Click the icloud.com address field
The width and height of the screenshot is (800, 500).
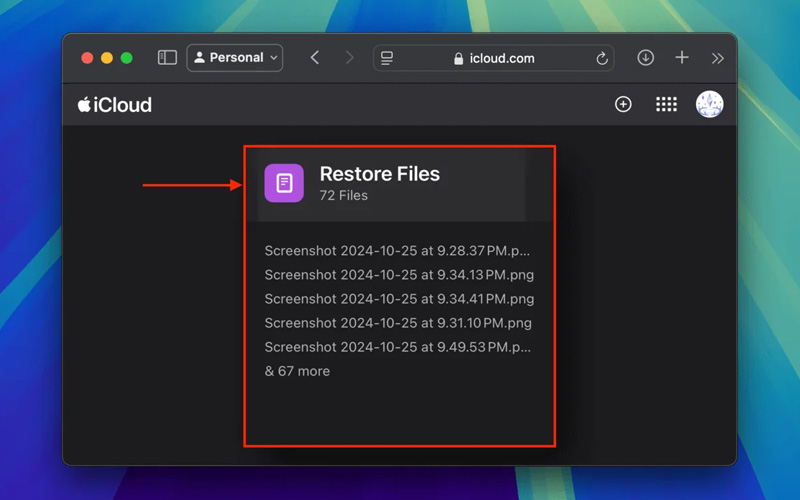click(x=500, y=59)
